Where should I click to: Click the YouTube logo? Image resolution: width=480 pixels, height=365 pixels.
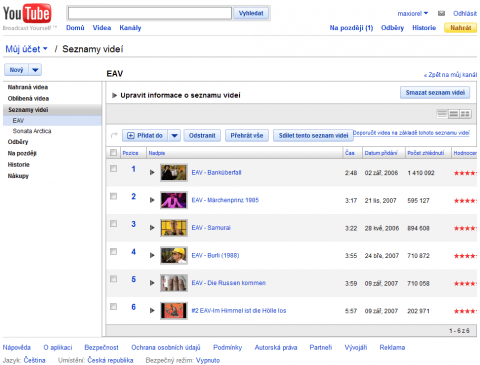pyautogui.click(x=27, y=13)
